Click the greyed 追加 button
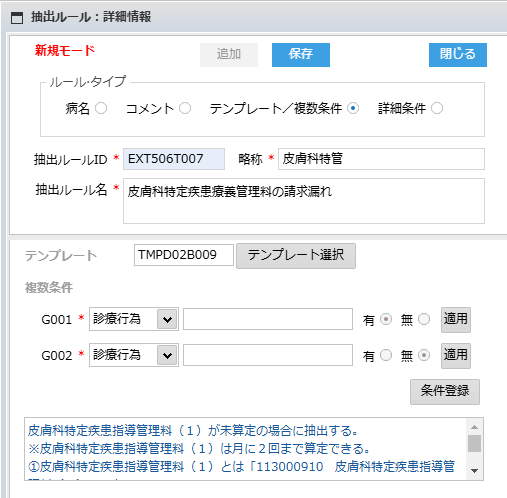This screenshot has width=507, height=498. 229,55
